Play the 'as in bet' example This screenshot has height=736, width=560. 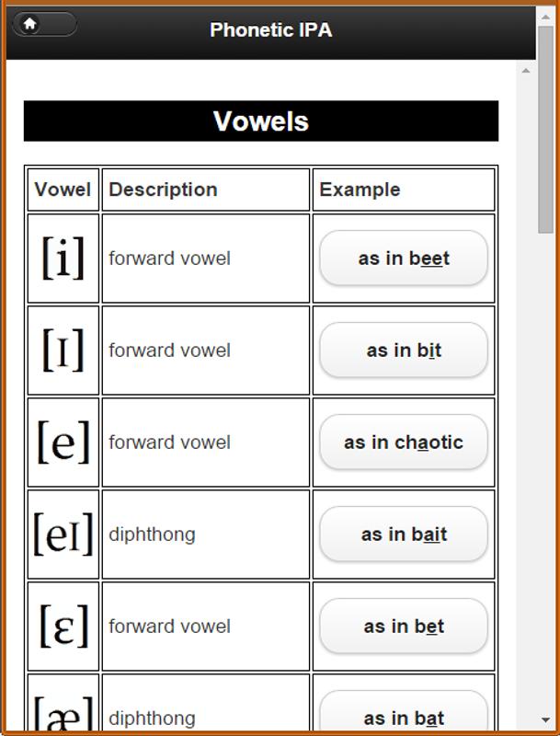pyautogui.click(x=404, y=627)
